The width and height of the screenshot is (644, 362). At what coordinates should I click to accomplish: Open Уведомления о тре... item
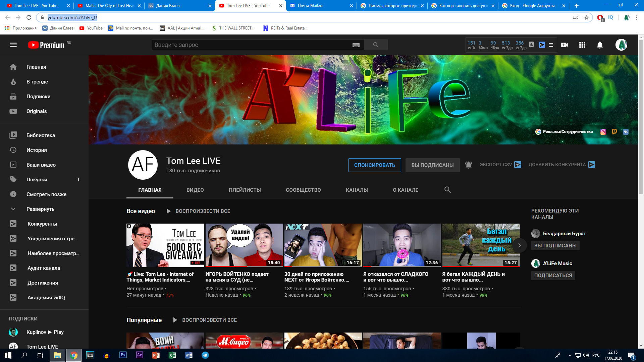click(x=44, y=239)
